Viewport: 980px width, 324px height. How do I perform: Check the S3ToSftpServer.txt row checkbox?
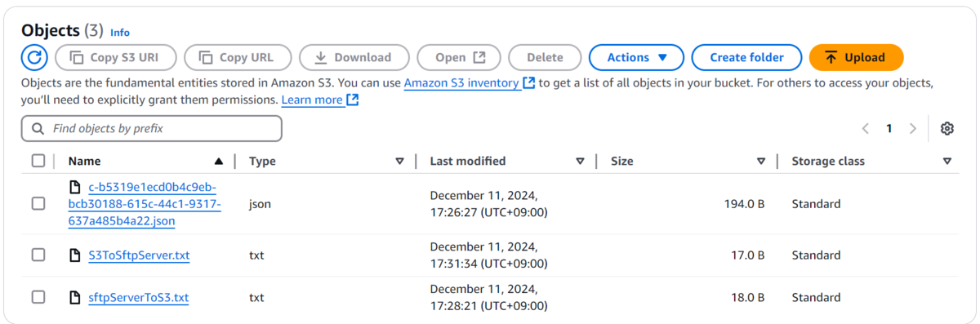[38, 255]
